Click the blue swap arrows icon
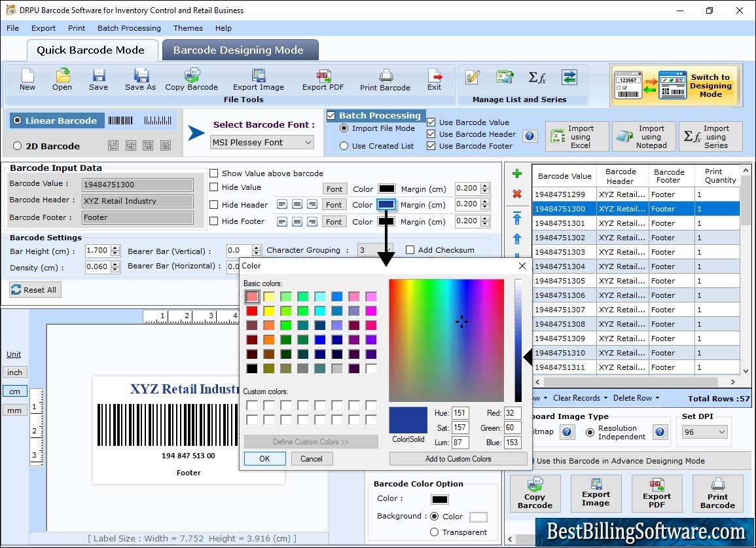The image size is (756, 548). (569, 77)
